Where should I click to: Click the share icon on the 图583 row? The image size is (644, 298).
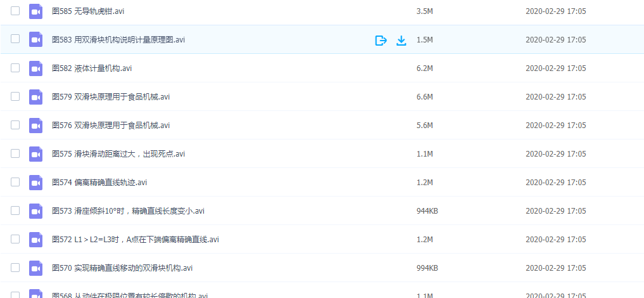click(381, 40)
